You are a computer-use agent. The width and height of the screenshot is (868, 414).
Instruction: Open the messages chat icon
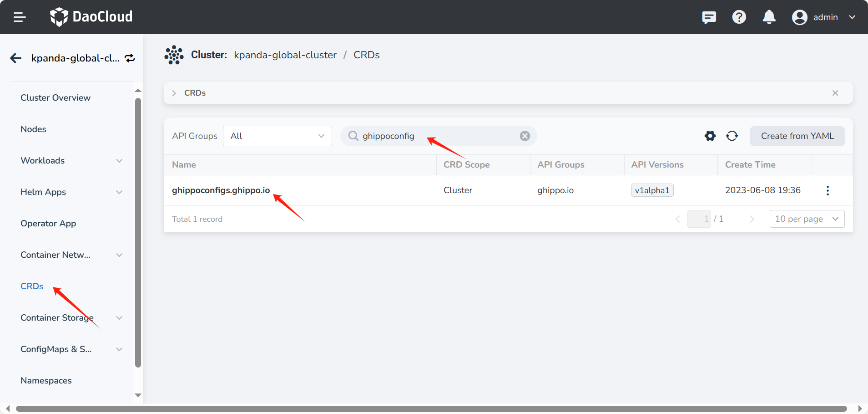709,17
